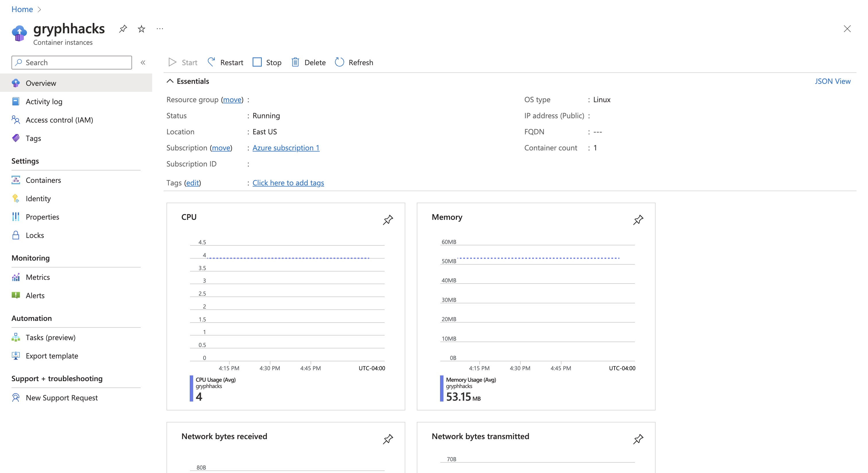Pin the Memory chart to dashboard
The image size is (868, 473).
click(638, 220)
